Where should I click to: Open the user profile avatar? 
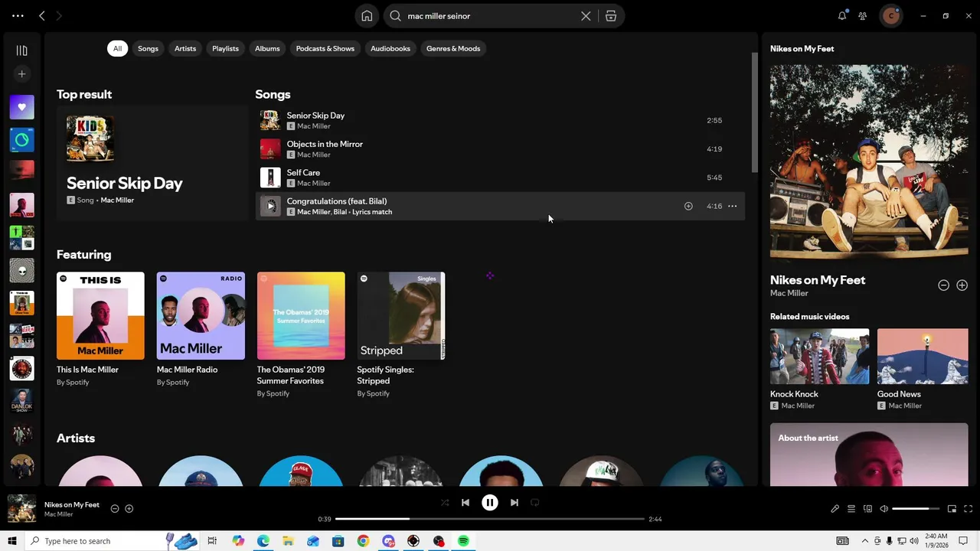890,15
